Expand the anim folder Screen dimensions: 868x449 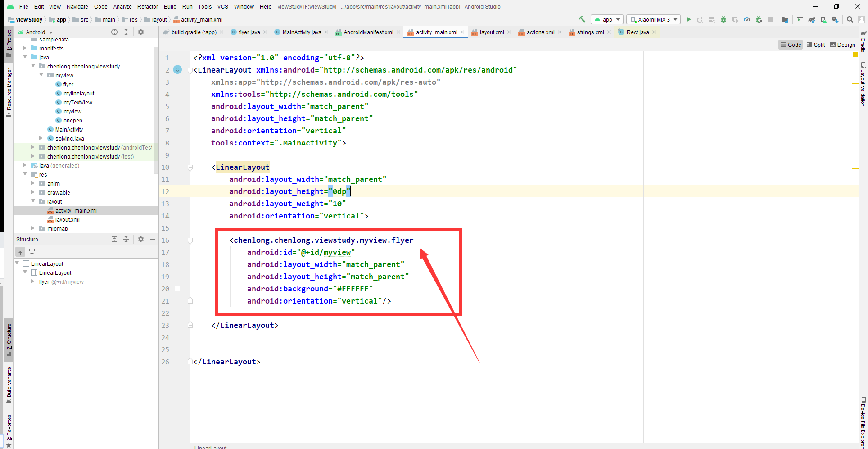(33, 183)
